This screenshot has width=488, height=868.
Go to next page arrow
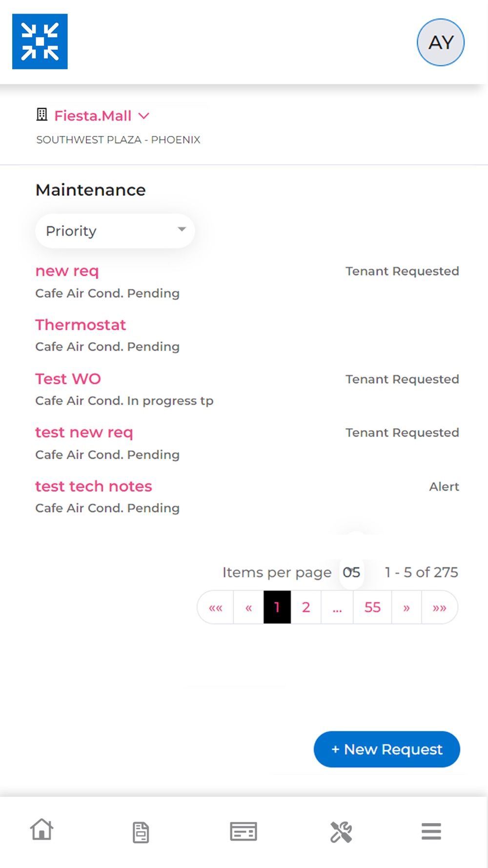tap(407, 607)
